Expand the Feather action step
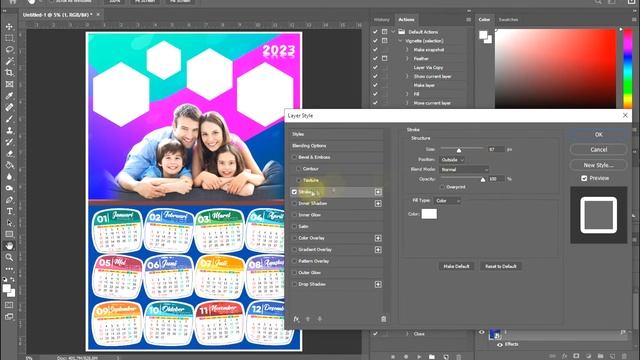Image resolution: width=640 pixels, height=360 pixels. [x=407, y=59]
